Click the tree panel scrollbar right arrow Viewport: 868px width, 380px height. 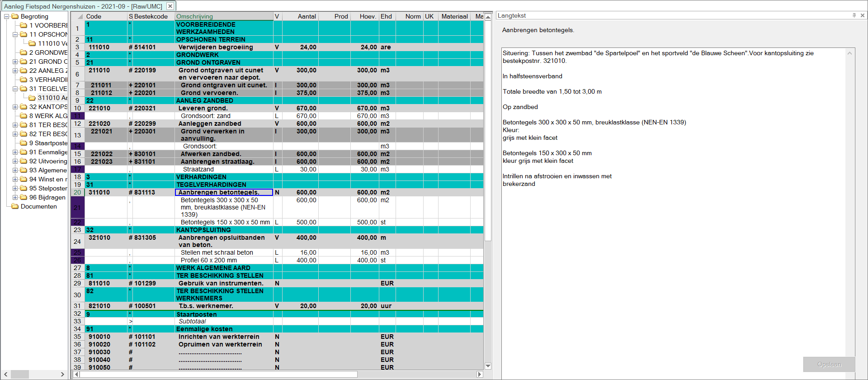[62, 374]
